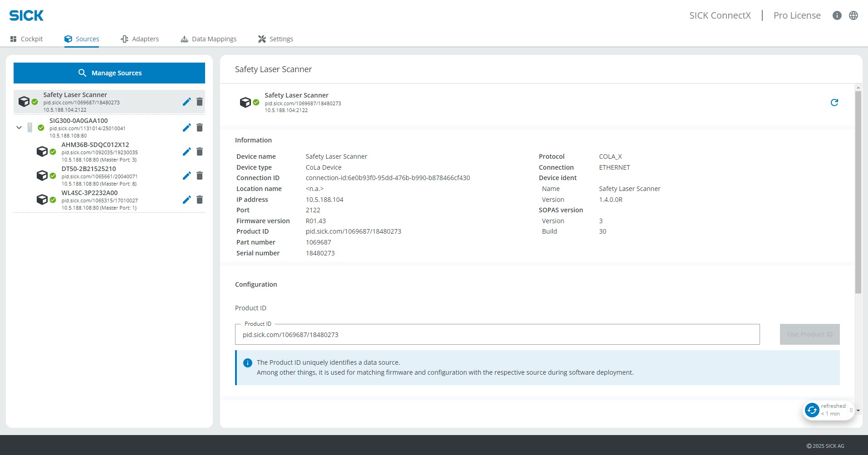Image resolution: width=868 pixels, height=455 pixels.
Task: Switch to the Adapters tab
Action: 140,39
